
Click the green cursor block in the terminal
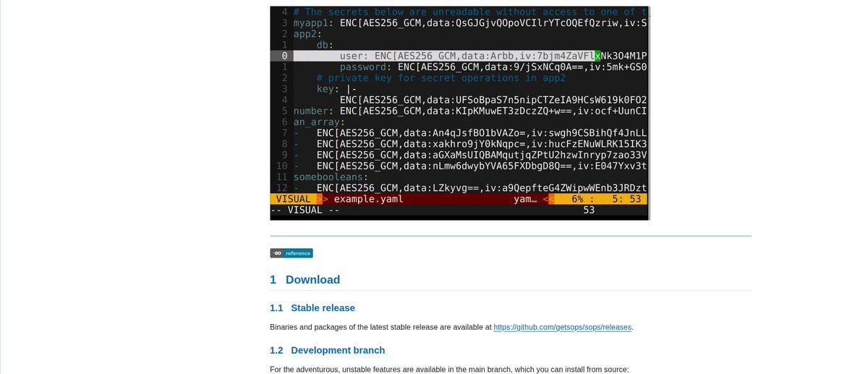[x=597, y=56]
